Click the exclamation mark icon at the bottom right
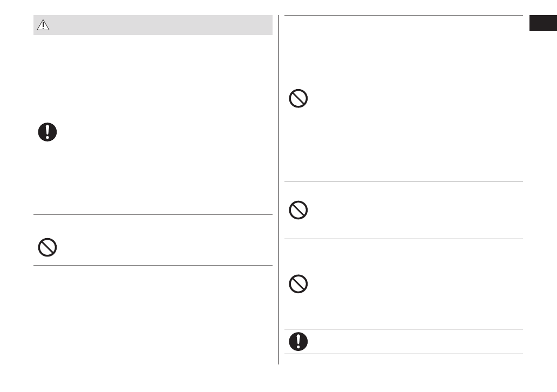The width and height of the screenshot is (557, 392). [298, 341]
